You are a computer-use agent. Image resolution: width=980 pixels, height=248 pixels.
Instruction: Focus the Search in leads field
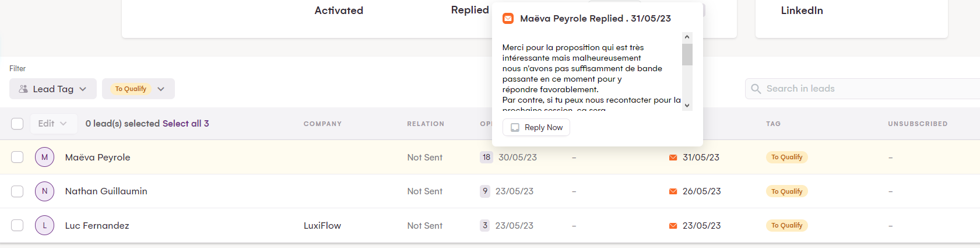(863, 89)
